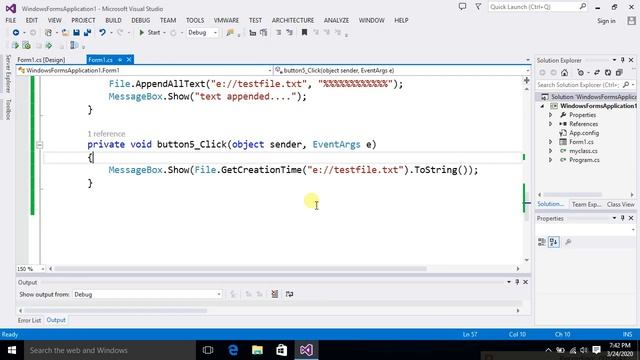Open the Toolbox side tab
Image resolution: width=640 pixels, height=360 pixels.
click(8, 109)
